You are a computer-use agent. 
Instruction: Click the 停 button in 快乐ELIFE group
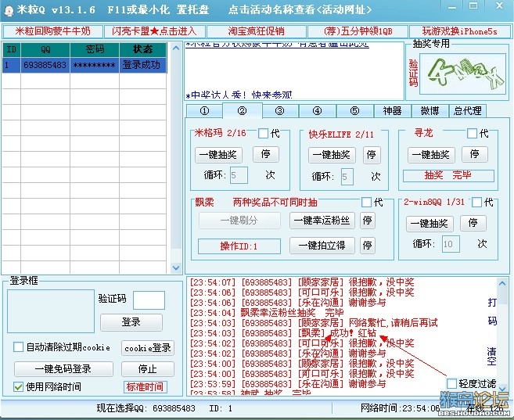[372, 155]
